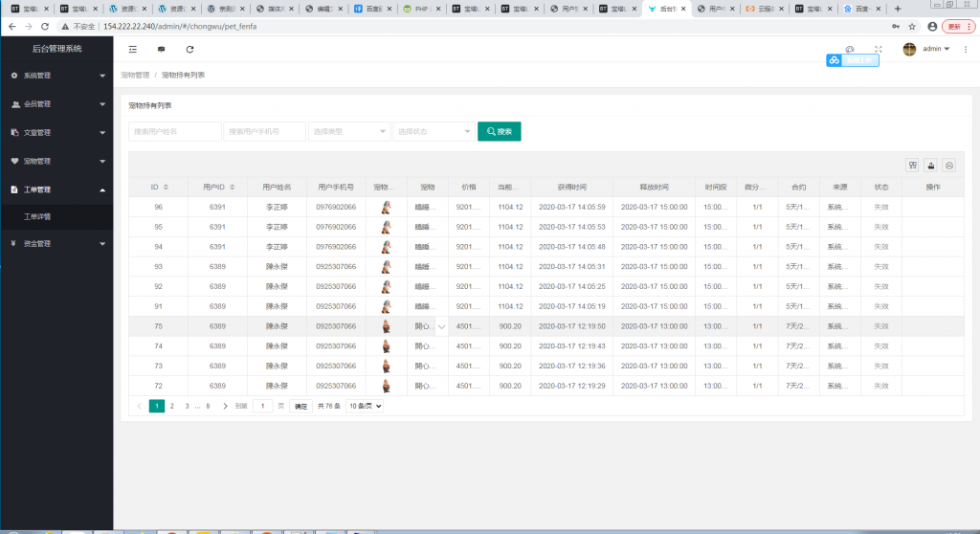Click the 搜索用户姓名 input field

(x=174, y=131)
